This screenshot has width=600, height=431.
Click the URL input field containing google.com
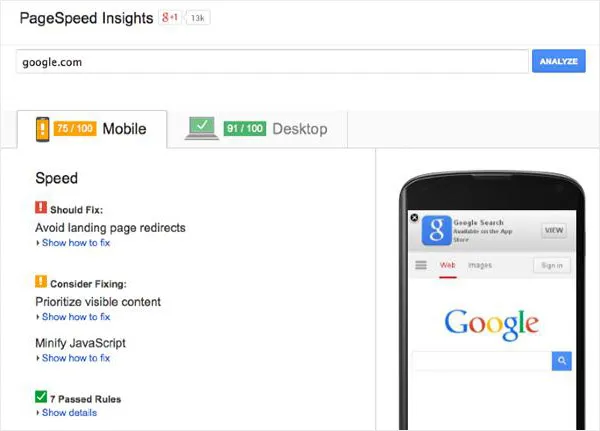click(272, 62)
